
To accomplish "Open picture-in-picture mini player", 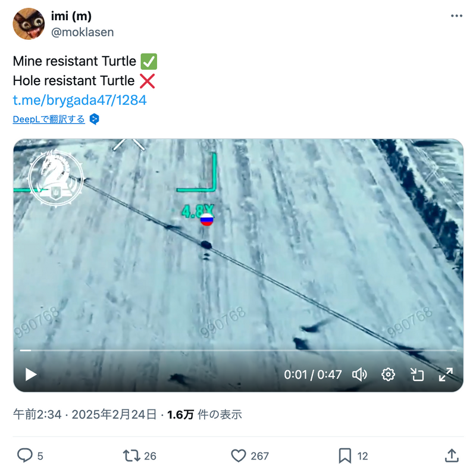I will click(x=417, y=374).
